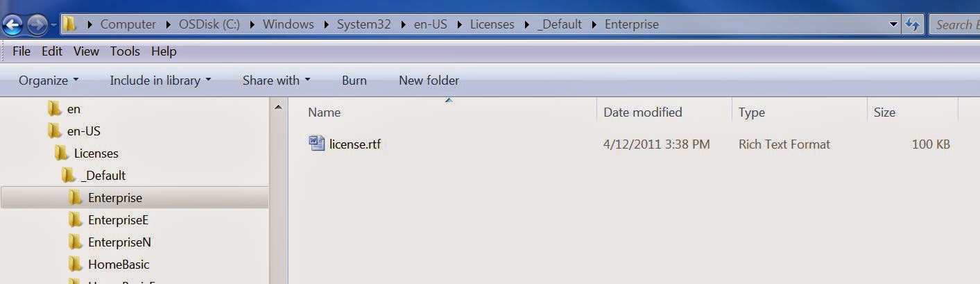980x284 pixels.
Task: Select the EnterpriseN folder in tree
Action: [110, 242]
